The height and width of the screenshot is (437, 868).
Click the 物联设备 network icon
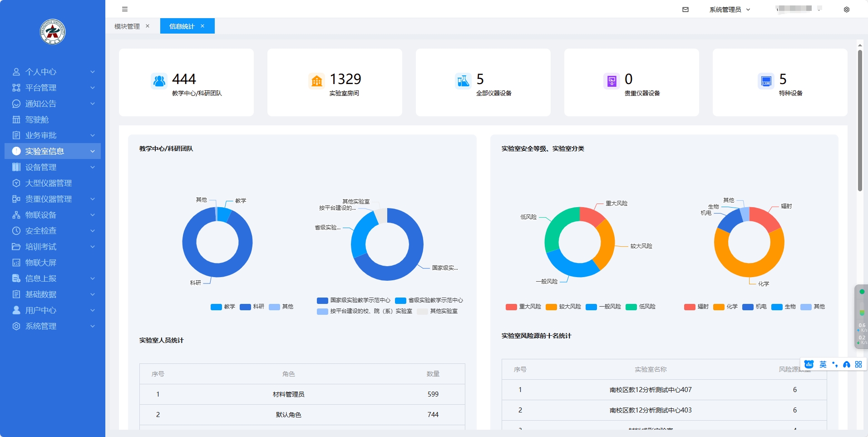[x=16, y=215]
